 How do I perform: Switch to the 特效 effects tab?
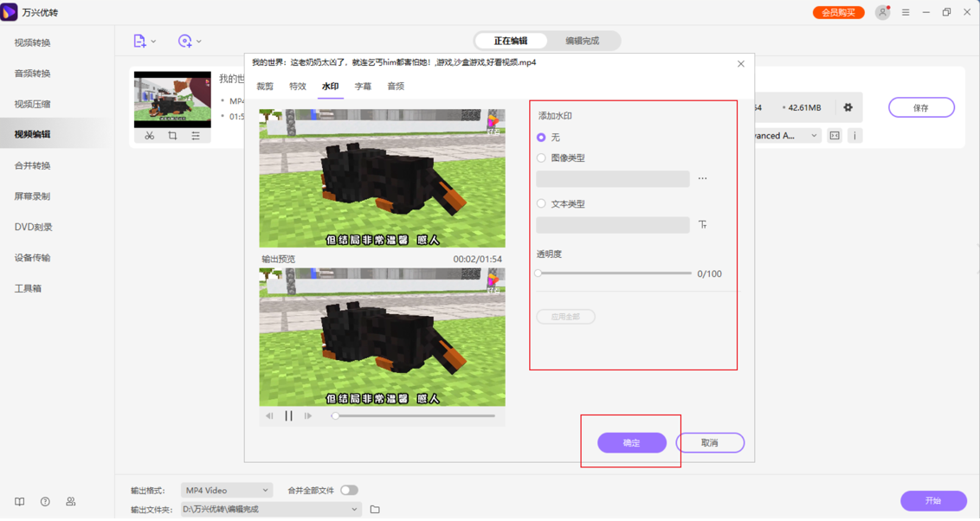coord(298,87)
